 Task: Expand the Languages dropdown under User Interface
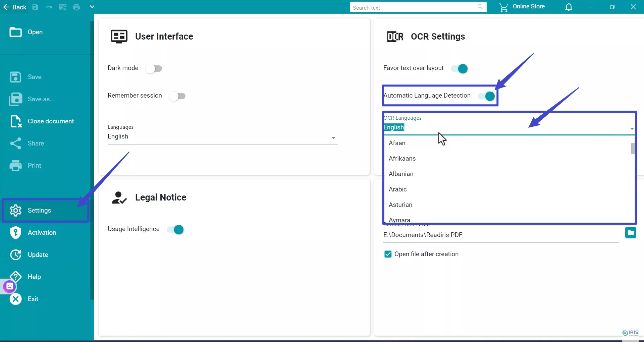point(334,138)
